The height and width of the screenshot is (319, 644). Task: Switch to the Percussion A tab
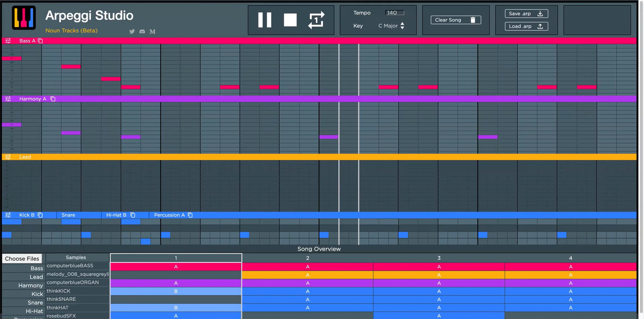169,215
